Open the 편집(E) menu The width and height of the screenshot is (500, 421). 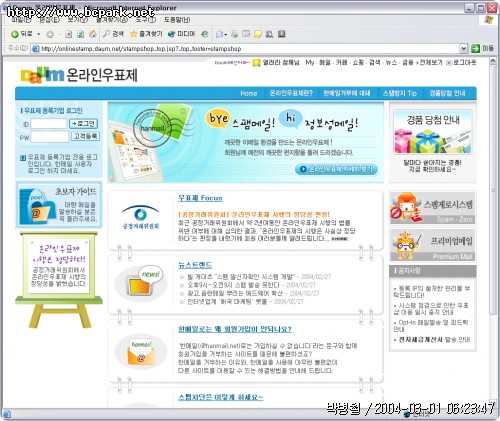click(49, 20)
